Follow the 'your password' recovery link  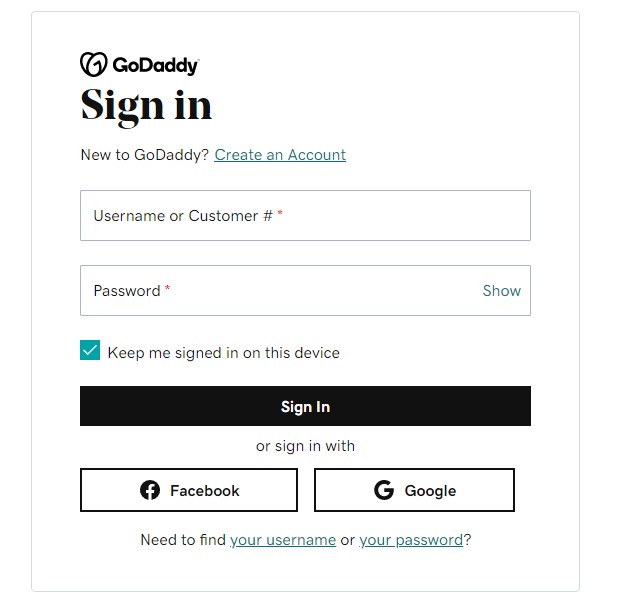point(411,540)
